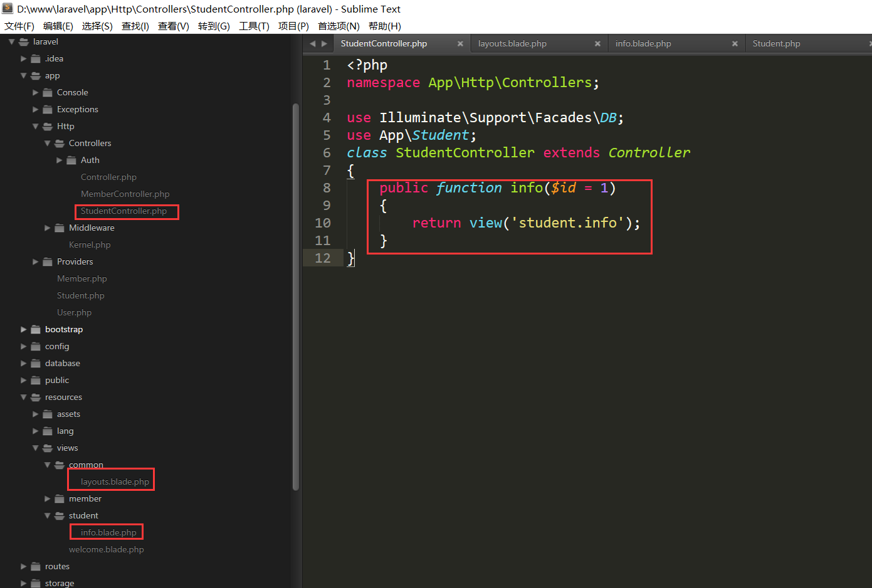Screen dimensions: 872x588
Task: Click the public folder icon
Action: pos(36,380)
